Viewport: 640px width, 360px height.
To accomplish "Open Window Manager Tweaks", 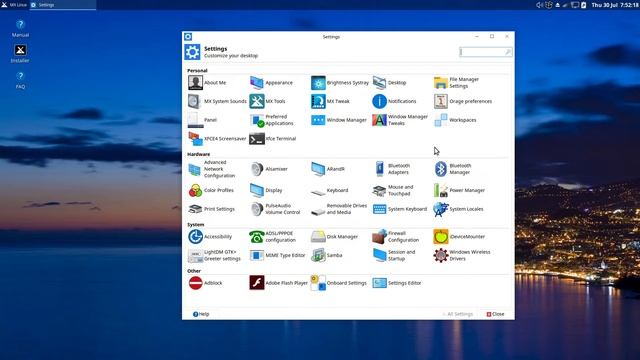I will click(x=400, y=120).
